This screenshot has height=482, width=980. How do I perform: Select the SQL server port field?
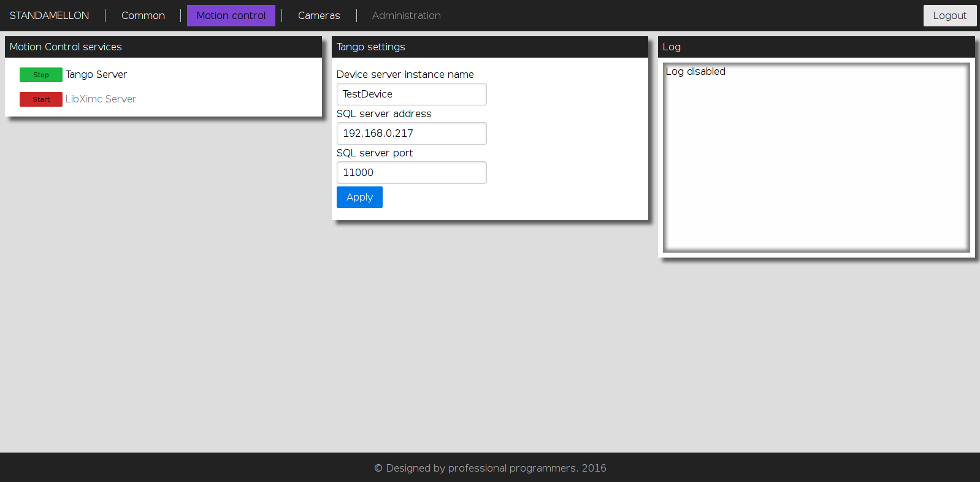(412, 172)
